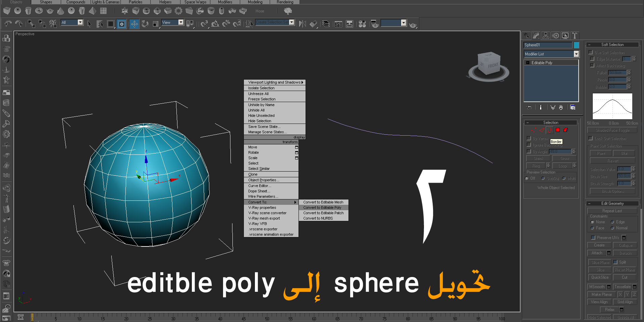Click the Mirror tool icon
644x322 pixels.
303,24
